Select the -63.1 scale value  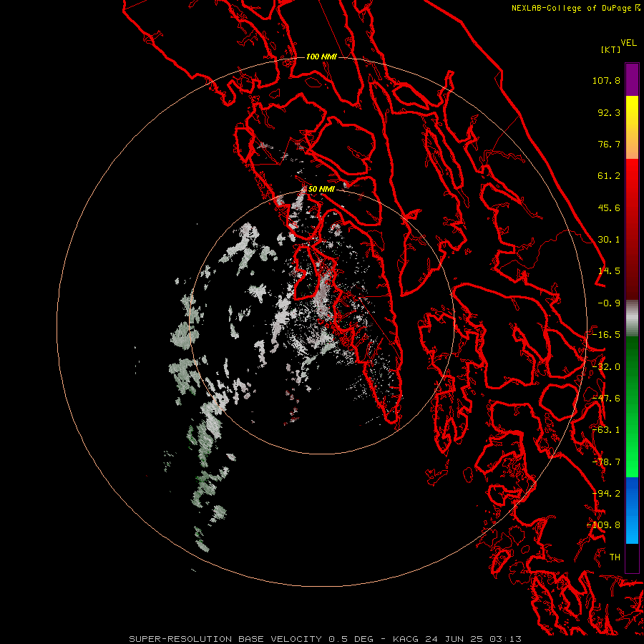606,430
